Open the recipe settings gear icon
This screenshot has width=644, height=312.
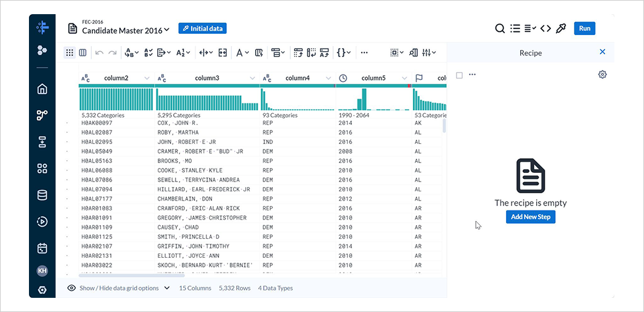pos(602,74)
